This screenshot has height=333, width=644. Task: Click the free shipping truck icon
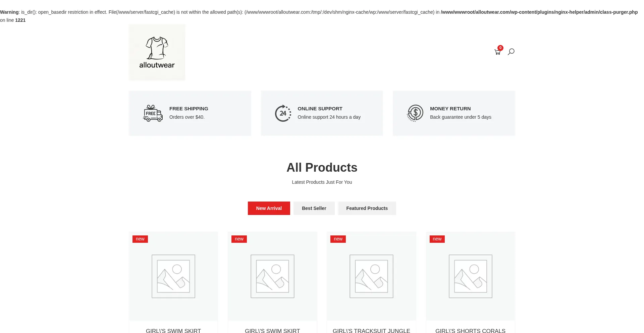coord(153,113)
